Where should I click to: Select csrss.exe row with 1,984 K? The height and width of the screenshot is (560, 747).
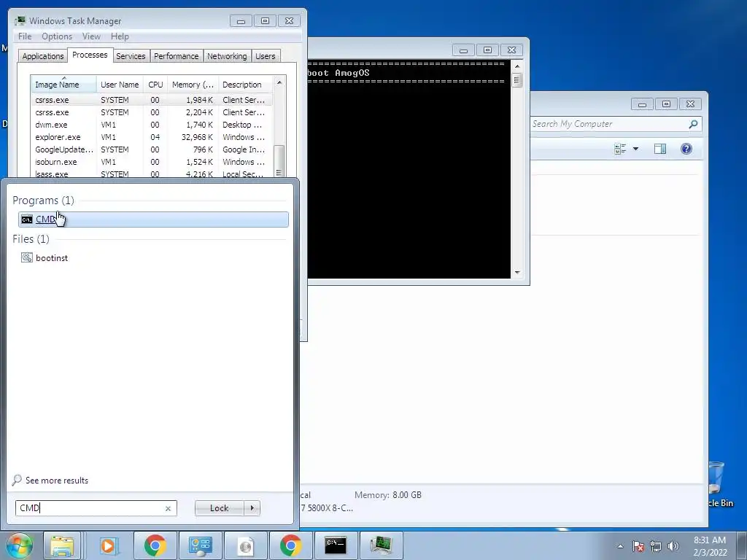click(152, 100)
